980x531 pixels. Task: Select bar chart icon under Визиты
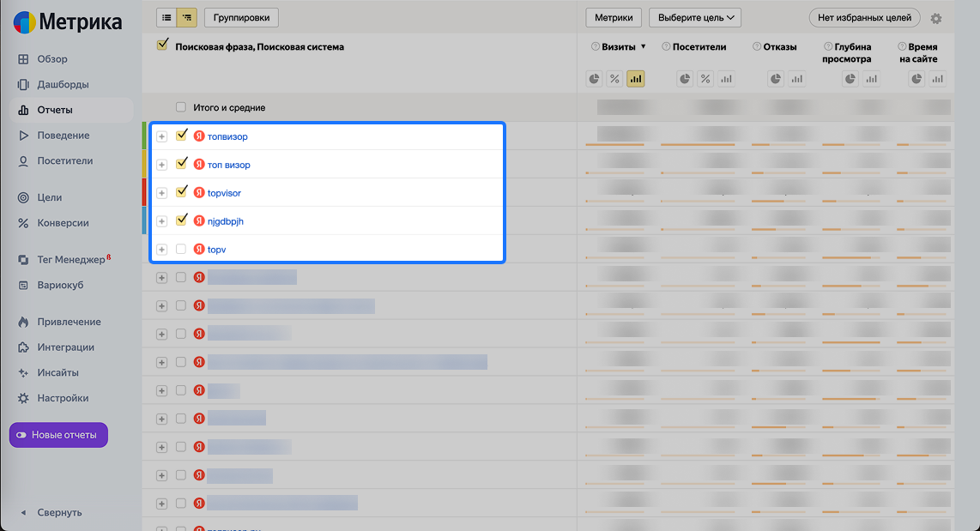pyautogui.click(x=636, y=79)
